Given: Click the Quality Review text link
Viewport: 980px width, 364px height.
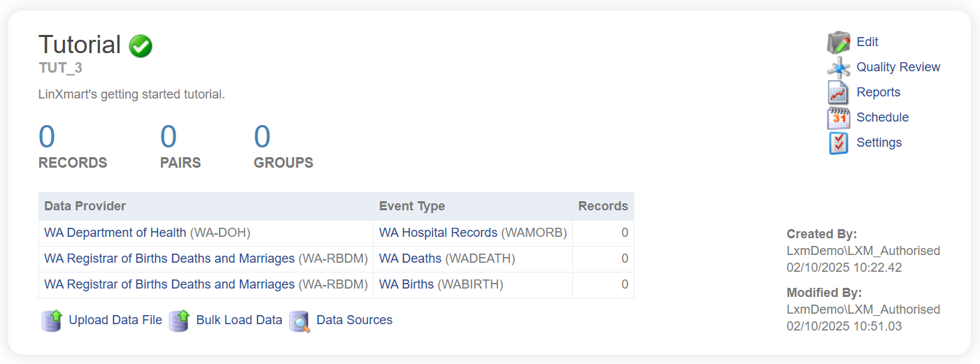Looking at the screenshot, I should point(898,67).
